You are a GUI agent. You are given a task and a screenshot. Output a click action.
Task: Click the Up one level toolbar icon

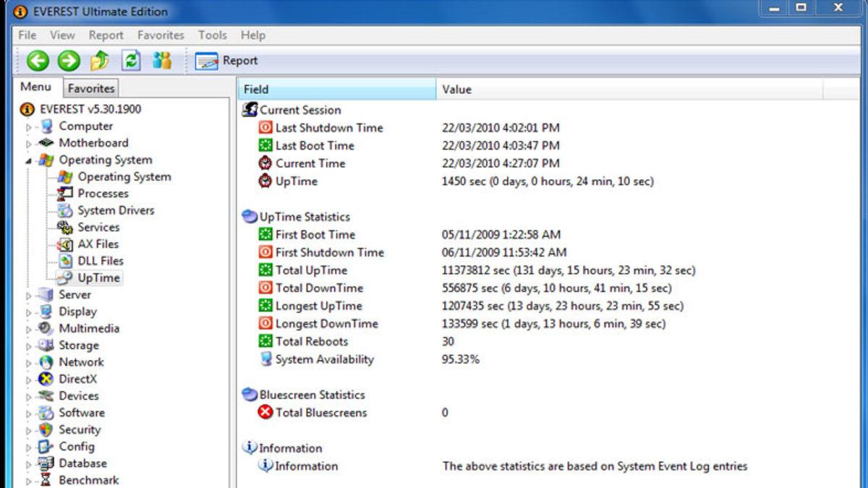(x=100, y=61)
